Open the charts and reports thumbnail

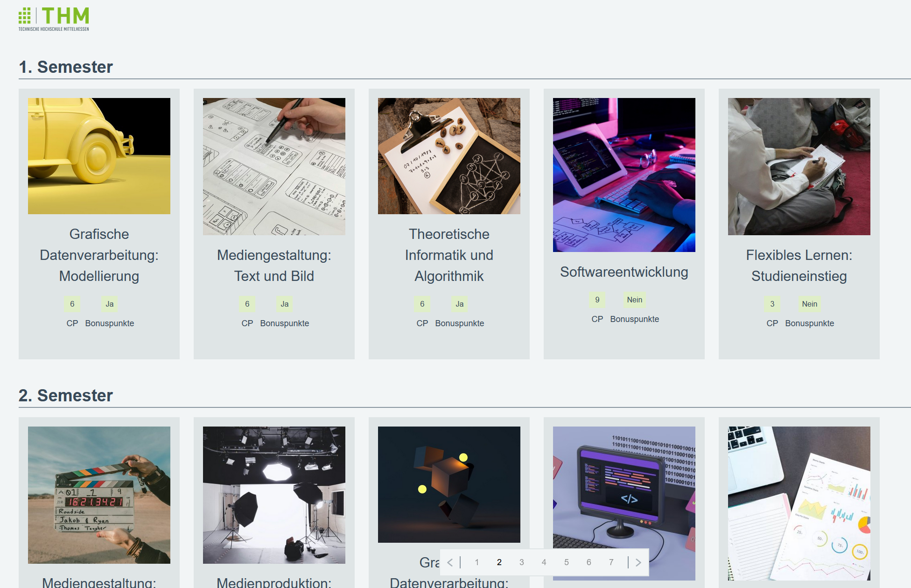point(799,504)
